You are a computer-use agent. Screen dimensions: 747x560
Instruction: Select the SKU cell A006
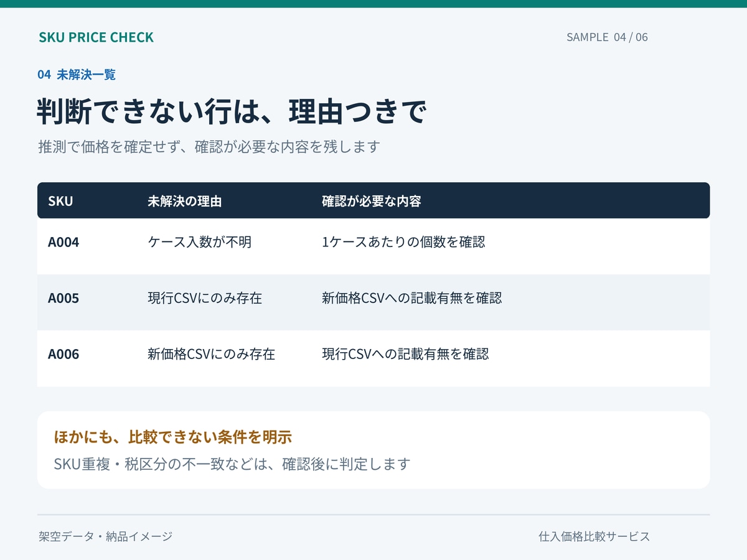[63, 355]
